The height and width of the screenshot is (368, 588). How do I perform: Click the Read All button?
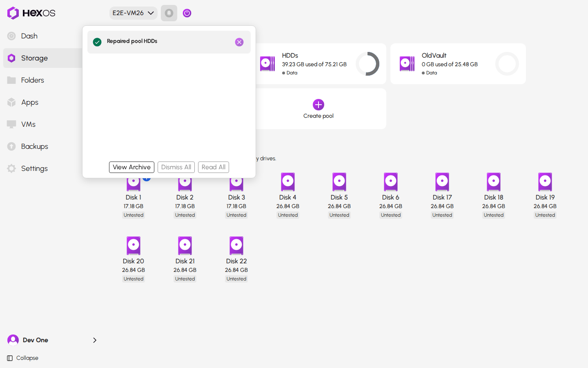tap(214, 167)
